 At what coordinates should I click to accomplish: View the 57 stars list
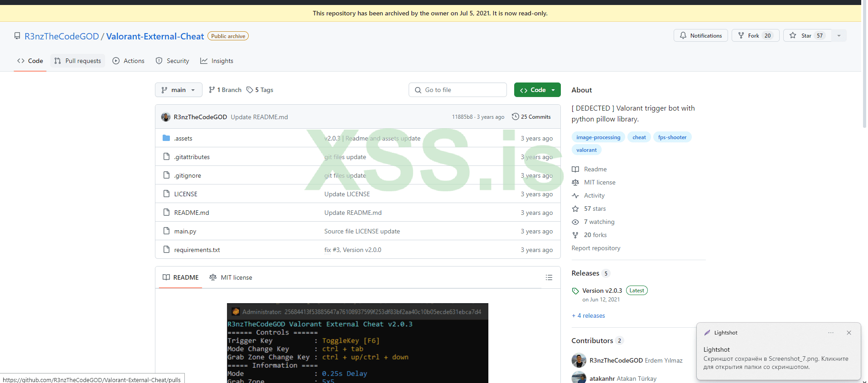click(589, 208)
